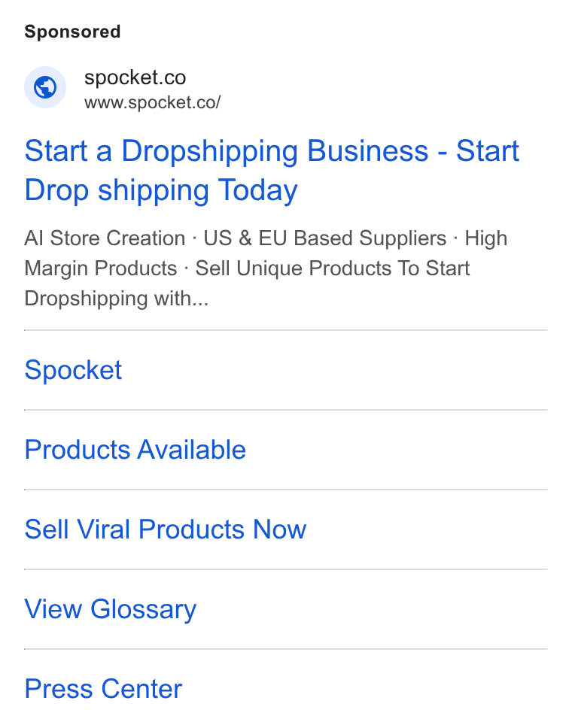Click the blue globe favicon icon

pyautogui.click(x=45, y=87)
